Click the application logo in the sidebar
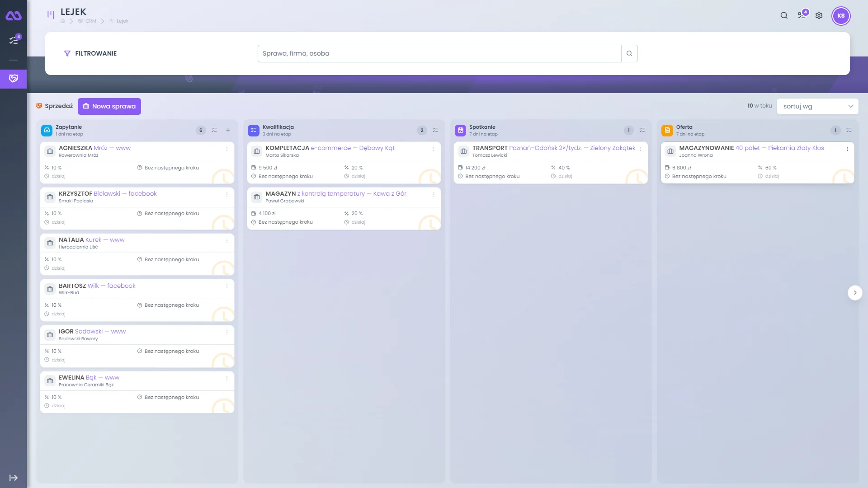868x488 pixels. click(x=14, y=16)
